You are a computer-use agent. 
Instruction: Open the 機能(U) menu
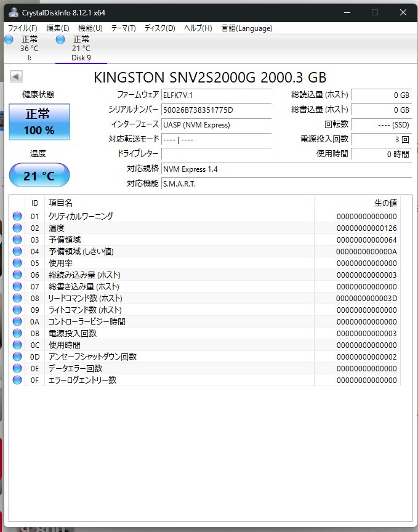90,28
